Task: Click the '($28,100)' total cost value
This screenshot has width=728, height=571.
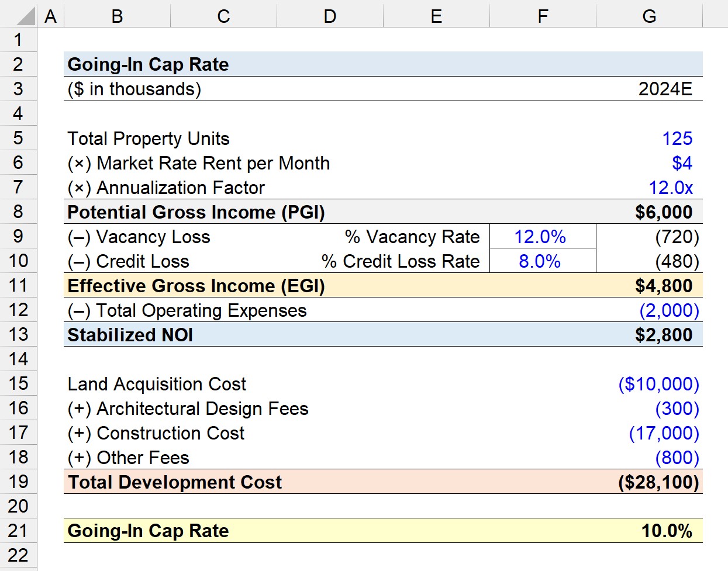Action: click(x=659, y=482)
